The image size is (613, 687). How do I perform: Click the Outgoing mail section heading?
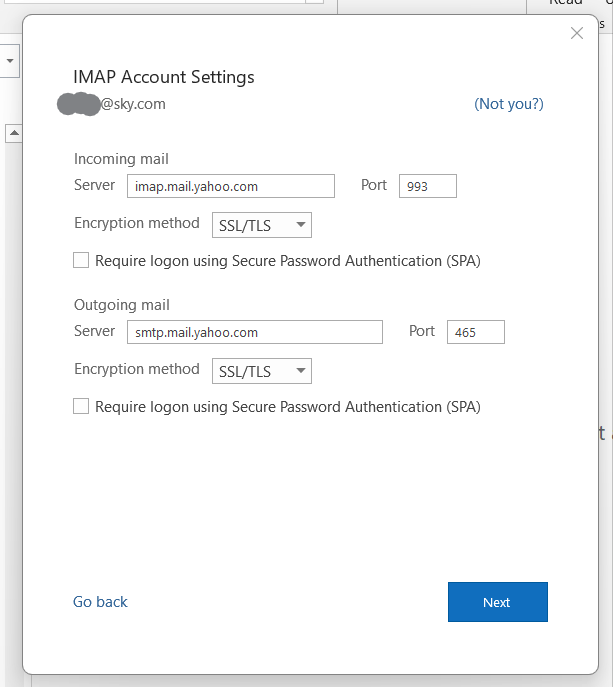[122, 305]
